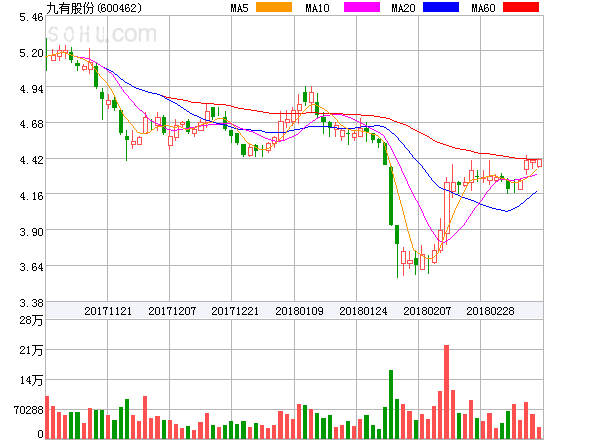Click the MA20 legend label
Image resolution: width=600 pixels, height=440 pixels.
coord(403,8)
